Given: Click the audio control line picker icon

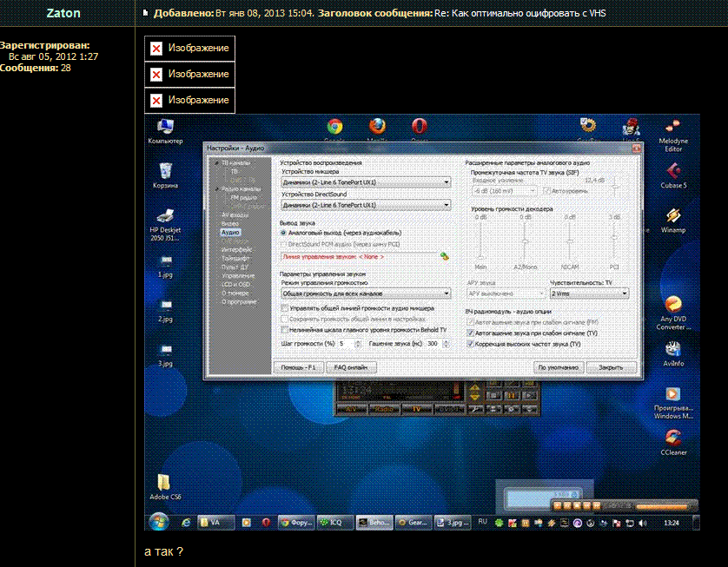Looking at the screenshot, I should [445, 256].
